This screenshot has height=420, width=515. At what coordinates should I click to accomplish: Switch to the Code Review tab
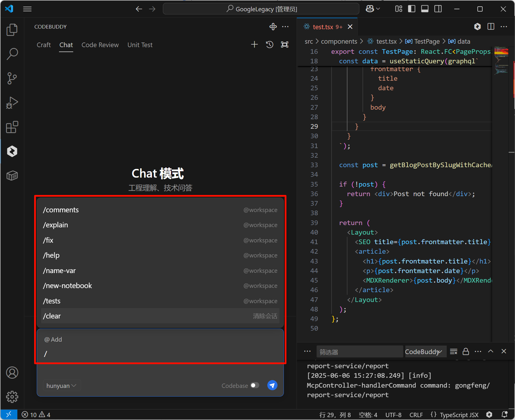coord(100,45)
